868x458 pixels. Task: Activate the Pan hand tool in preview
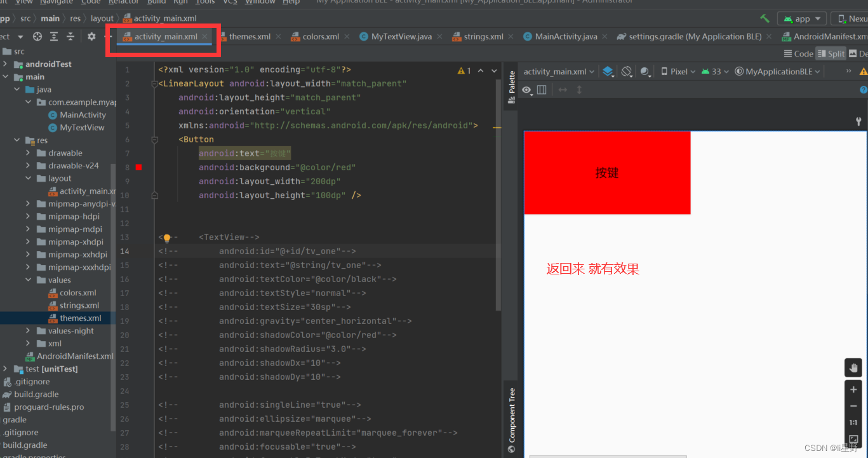coord(853,368)
